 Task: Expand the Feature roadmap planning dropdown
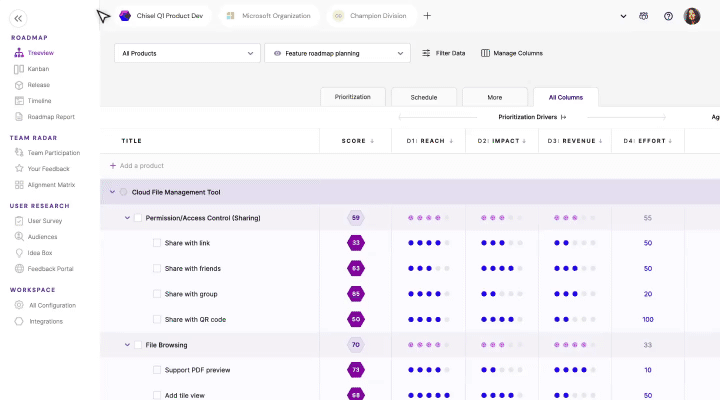point(337,53)
